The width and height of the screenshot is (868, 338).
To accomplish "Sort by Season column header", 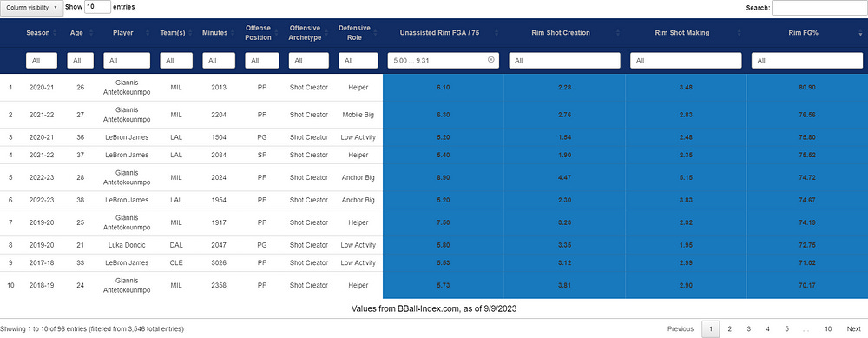I will pyautogui.click(x=38, y=33).
